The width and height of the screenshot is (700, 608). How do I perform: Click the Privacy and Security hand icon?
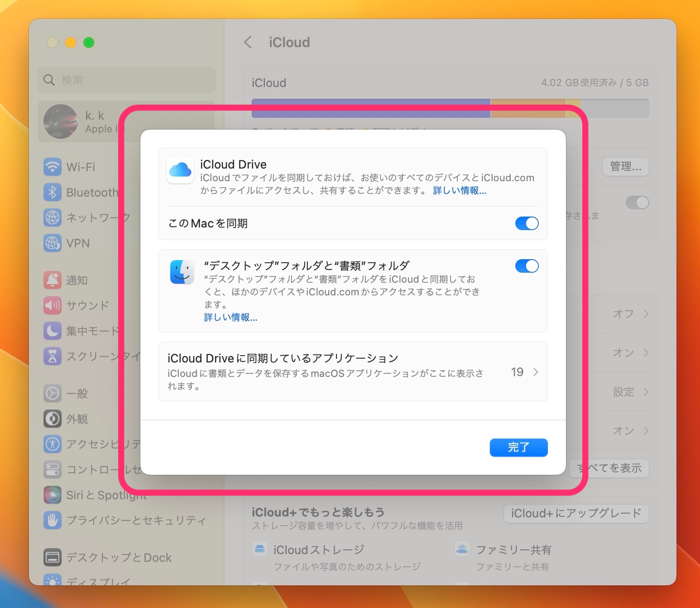(x=53, y=520)
